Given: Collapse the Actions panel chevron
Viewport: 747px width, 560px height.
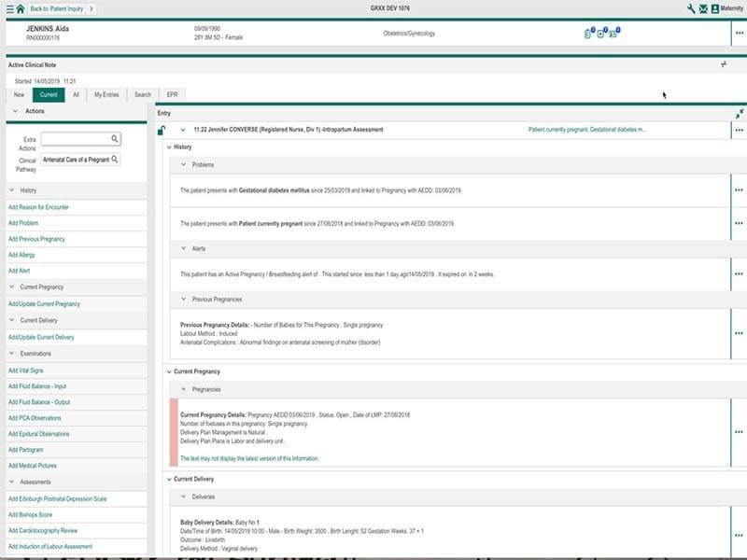Looking at the screenshot, I should 15,111.
